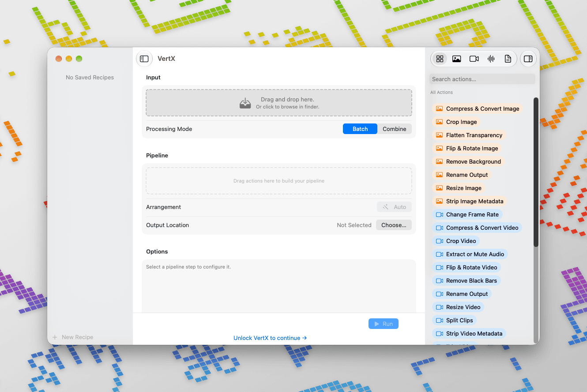Click Choose... for output location

point(394,225)
